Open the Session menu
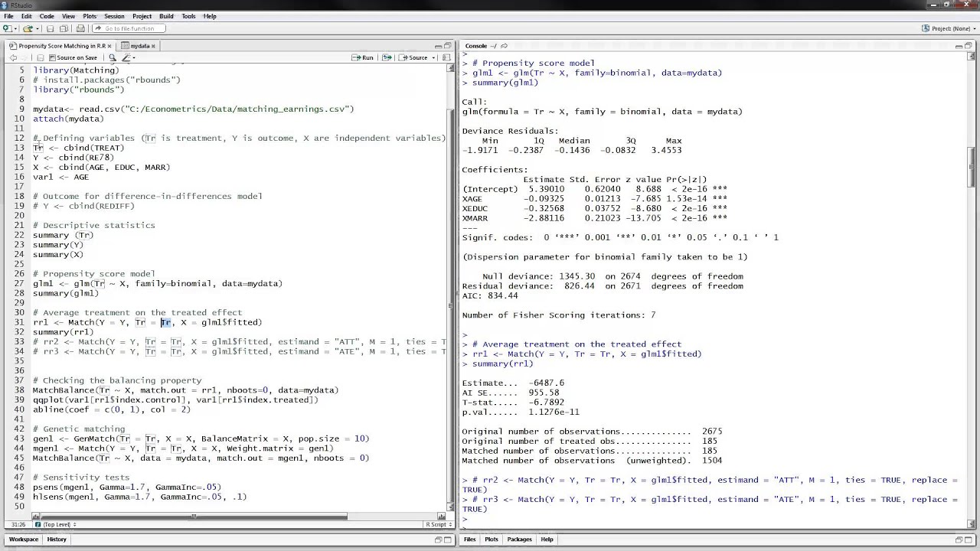Screen dimensions: 980x551 (x=114, y=16)
